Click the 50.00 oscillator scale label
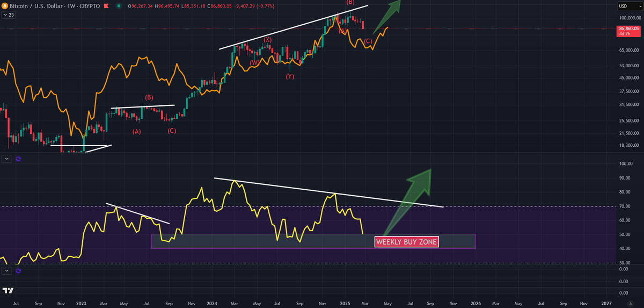 [x=625, y=234]
